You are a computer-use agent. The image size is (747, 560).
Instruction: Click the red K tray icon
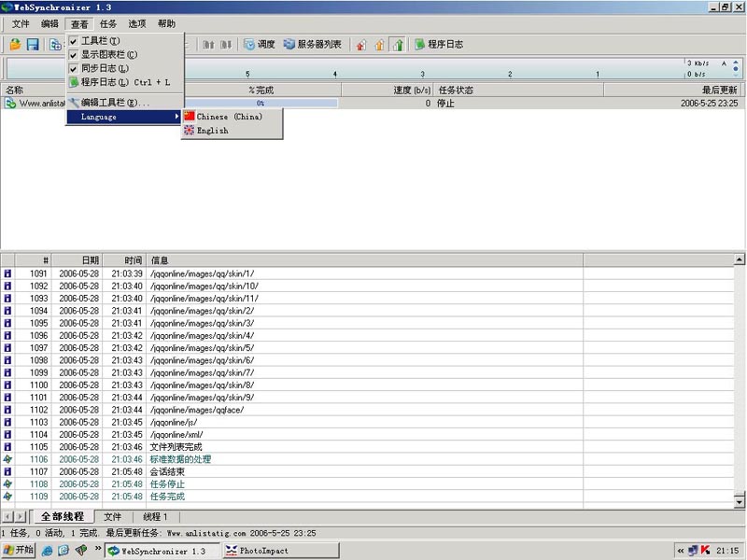(705, 551)
